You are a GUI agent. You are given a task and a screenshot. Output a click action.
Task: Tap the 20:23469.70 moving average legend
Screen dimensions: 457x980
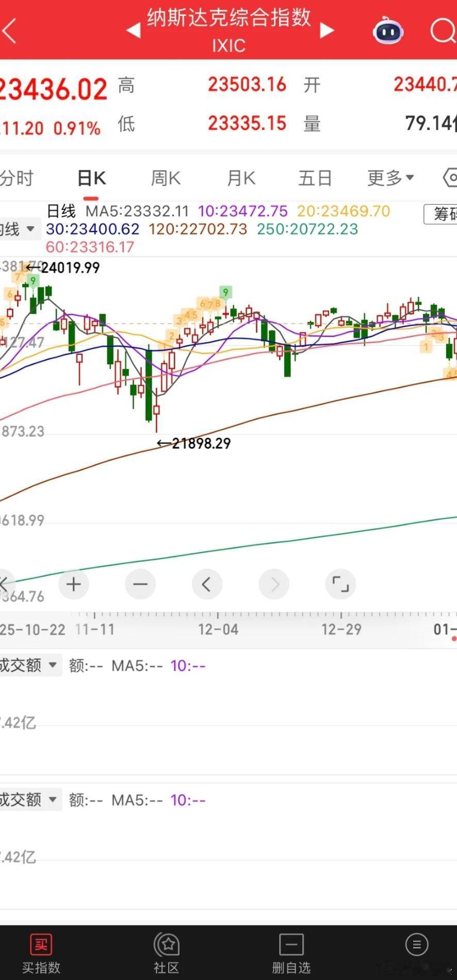pyautogui.click(x=344, y=211)
